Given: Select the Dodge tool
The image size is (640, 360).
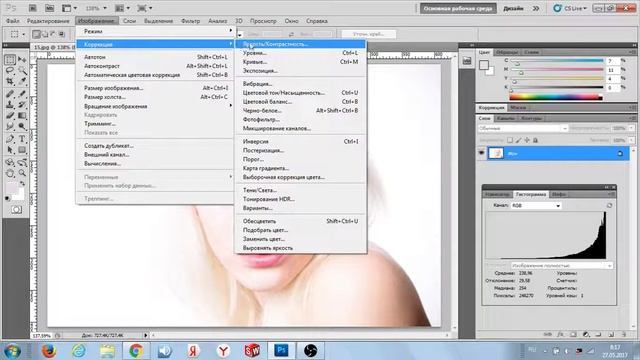Looking at the screenshot, I should click(x=22, y=127).
